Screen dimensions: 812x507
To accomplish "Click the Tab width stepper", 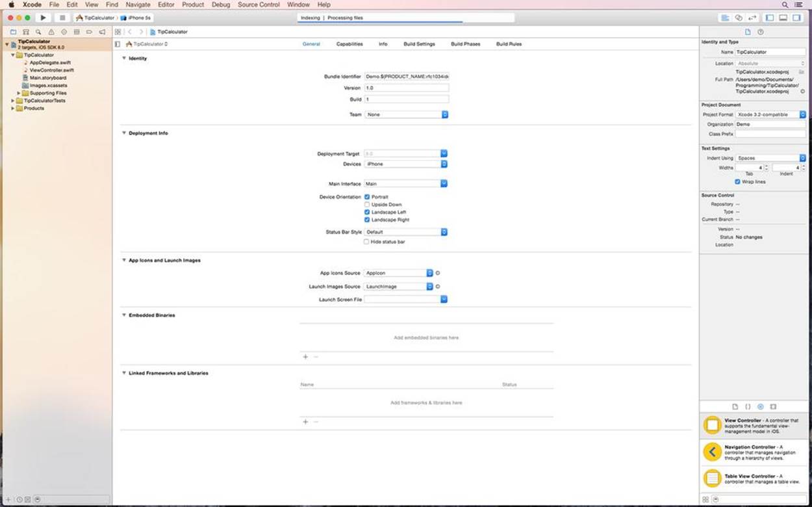I will coord(767,168).
